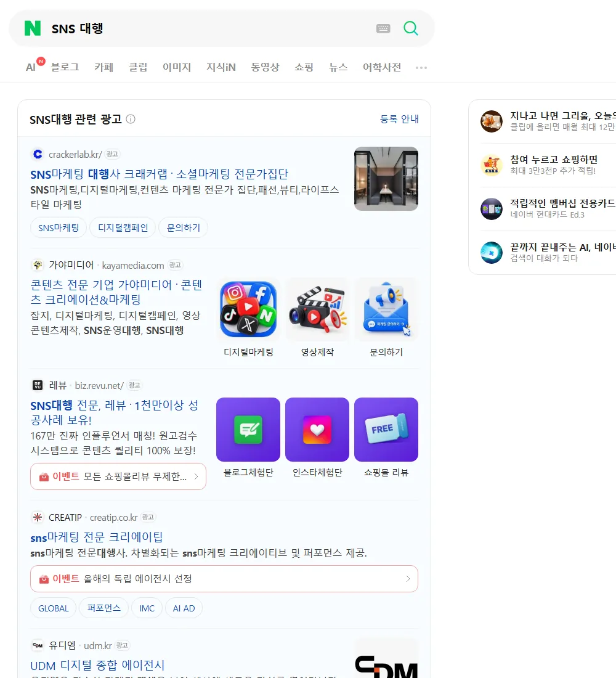Switch to the 이미지 tab
Image resolution: width=616 pixels, height=678 pixels.
(177, 67)
